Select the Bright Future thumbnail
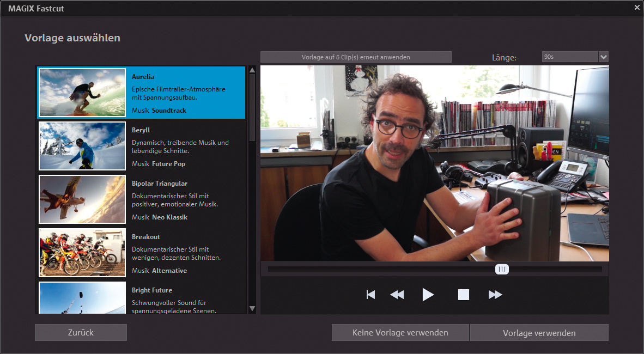The width and height of the screenshot is (644, 354). coord(82,298)
